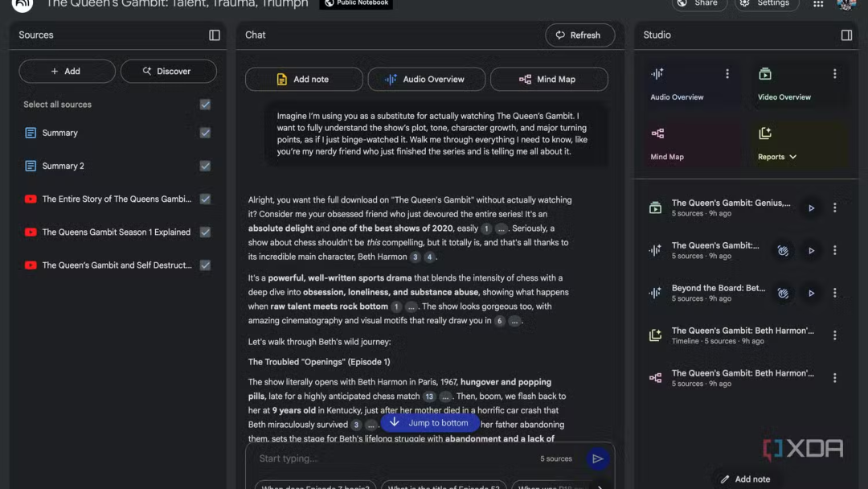Screen dimensions: 868x489
Task: Click the Public Notebook badge
Action: 356,4
